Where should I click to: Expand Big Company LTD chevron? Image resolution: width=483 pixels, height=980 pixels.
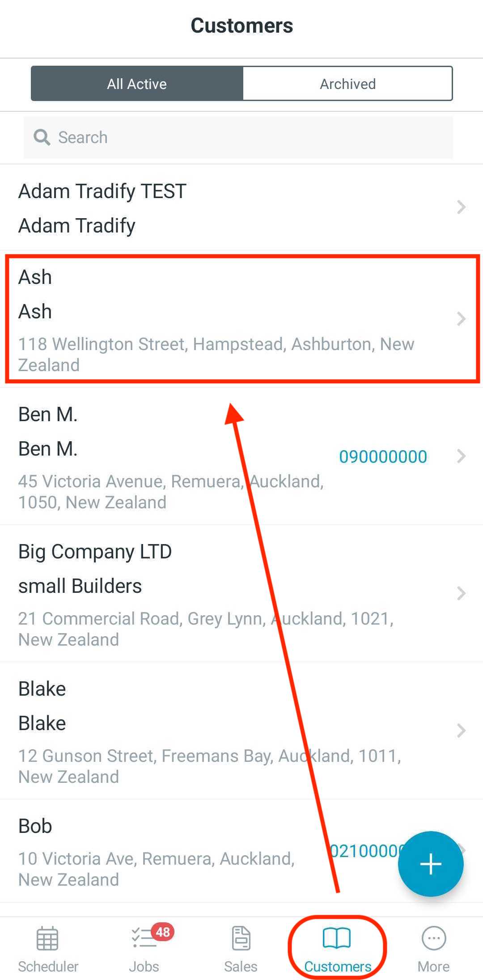tap(461, 593)
